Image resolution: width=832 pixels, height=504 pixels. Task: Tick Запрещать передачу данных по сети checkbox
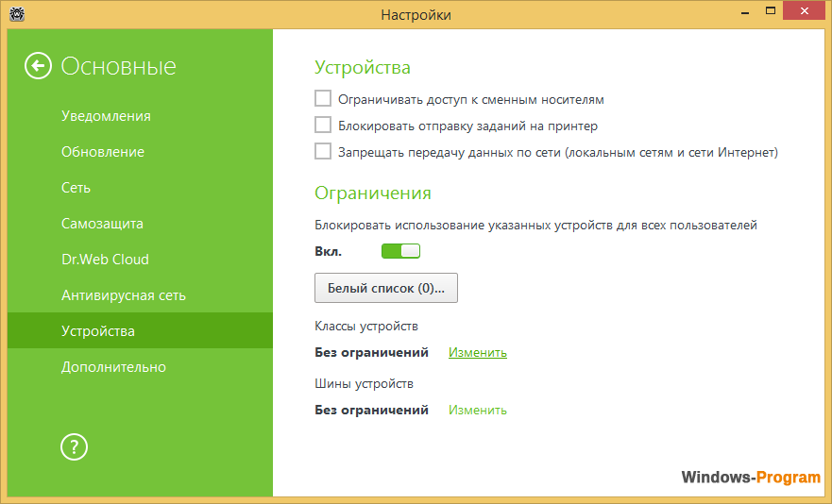[x=323, y=152]
